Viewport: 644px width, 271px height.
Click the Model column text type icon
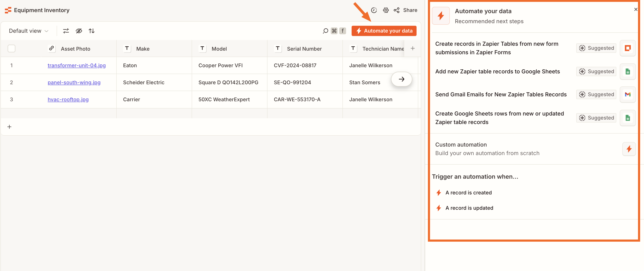point(203,48)
